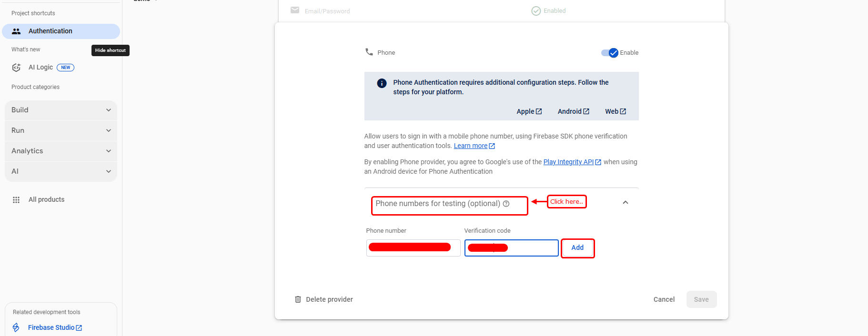This screenshot has width=868, height=336.
Task: Click the phone handset icon
Action: [x=369, y=52]
